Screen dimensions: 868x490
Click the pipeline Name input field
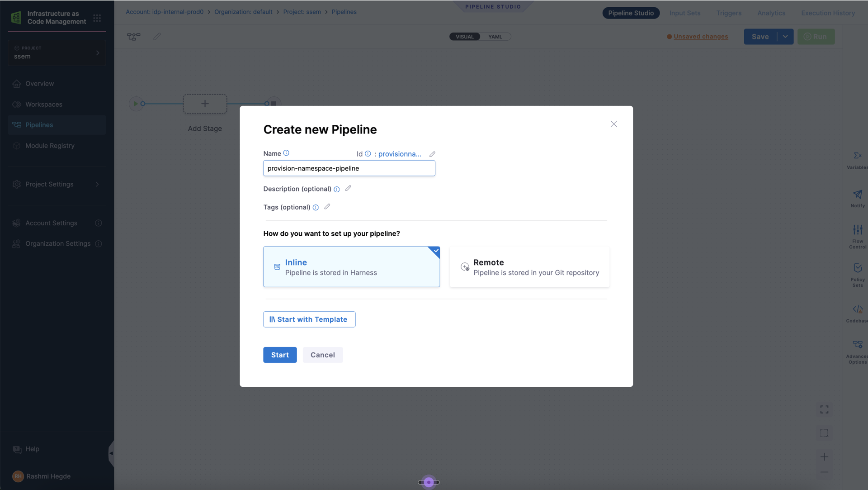pyautogui.click(x=349, y=168)
